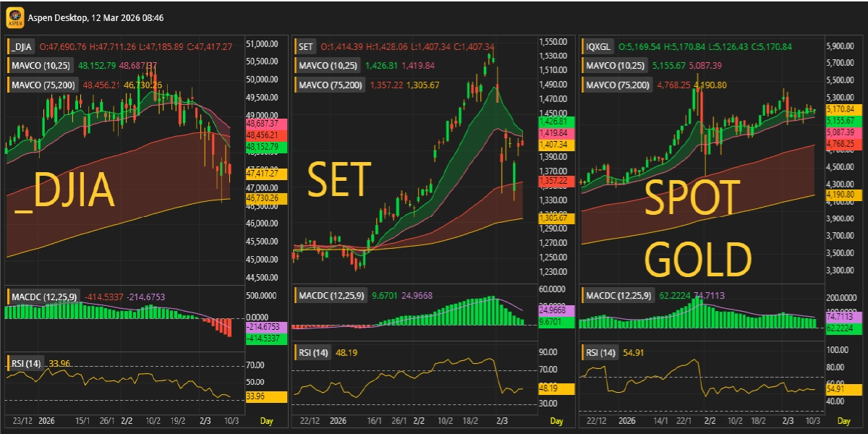The width and height of the screenshot is (868, 434).
Task: Select the IQXGL symbol label
Action: [600, 47]
